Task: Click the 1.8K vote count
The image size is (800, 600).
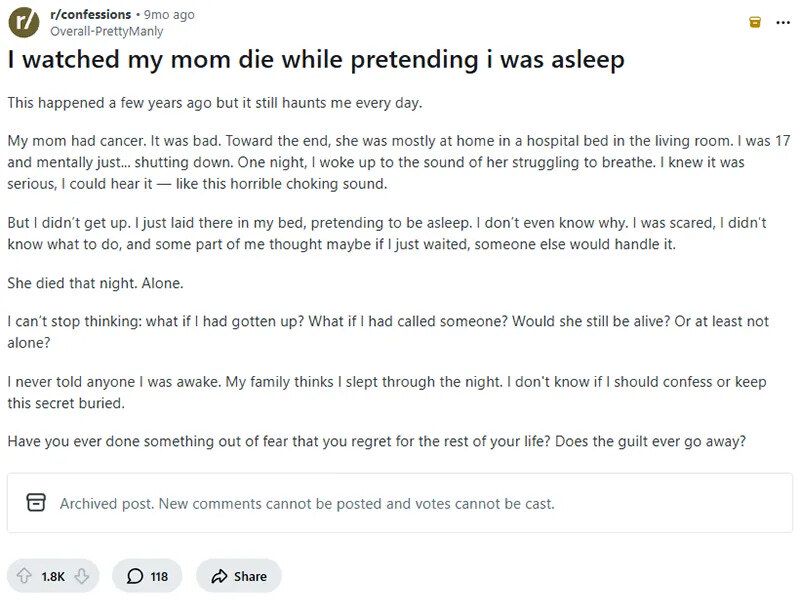Action: [x=53, y=576]
